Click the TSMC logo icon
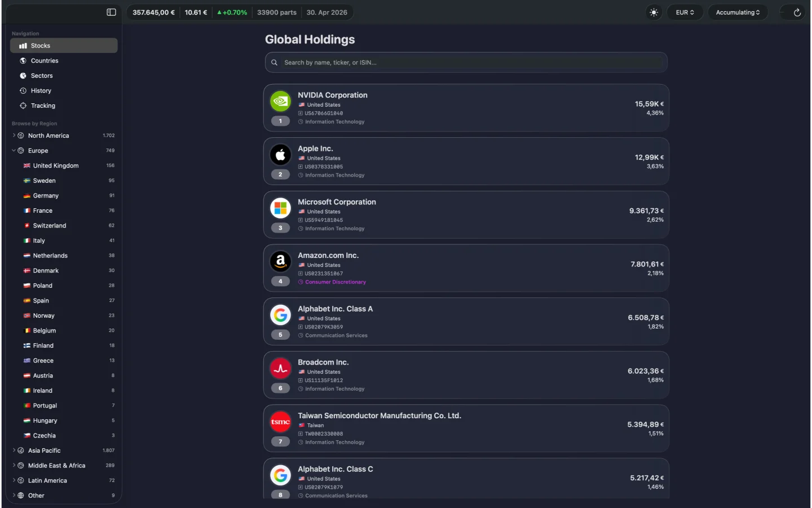Image resolution: width=812 pixels, height=508 pixels. pos(280,422)
